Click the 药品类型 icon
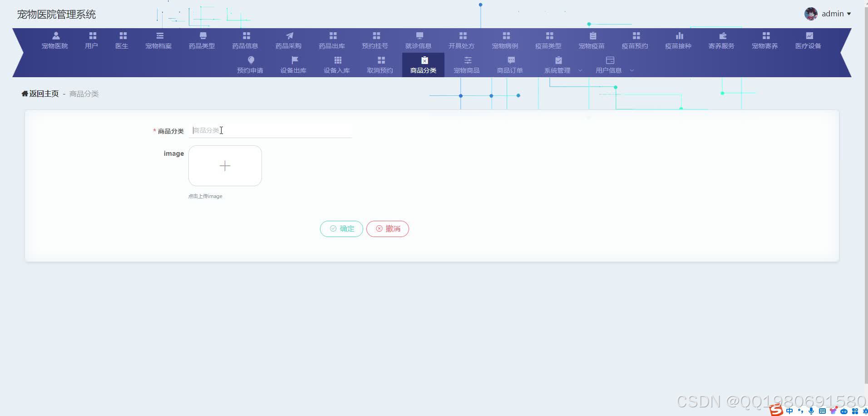 point(203,35)
